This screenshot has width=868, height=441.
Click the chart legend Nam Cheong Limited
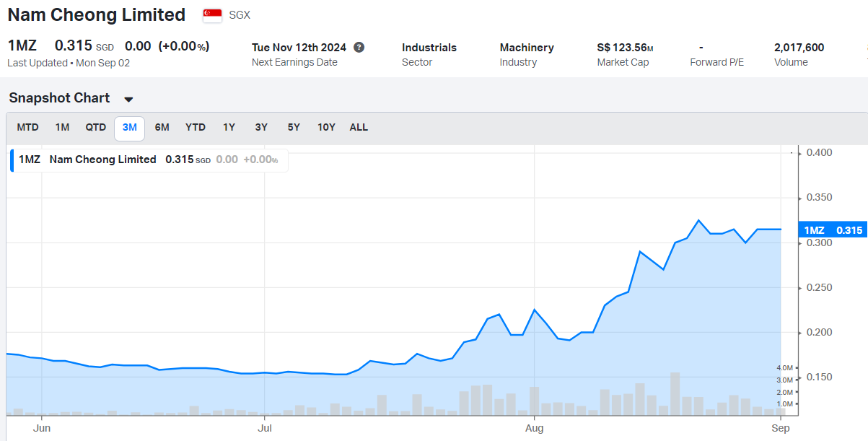click(102, 160)
